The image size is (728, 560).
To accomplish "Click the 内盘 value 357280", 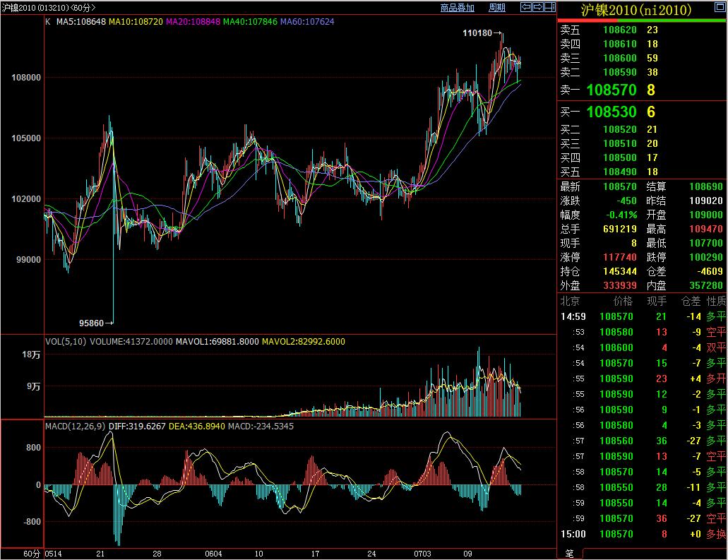I will pos(705,285).
